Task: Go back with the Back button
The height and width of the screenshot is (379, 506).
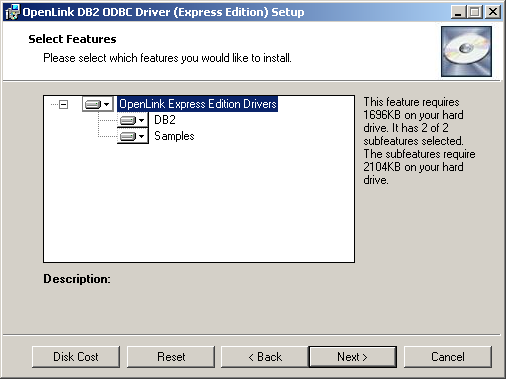Action: pyautogui.click(x=265, y=357)
